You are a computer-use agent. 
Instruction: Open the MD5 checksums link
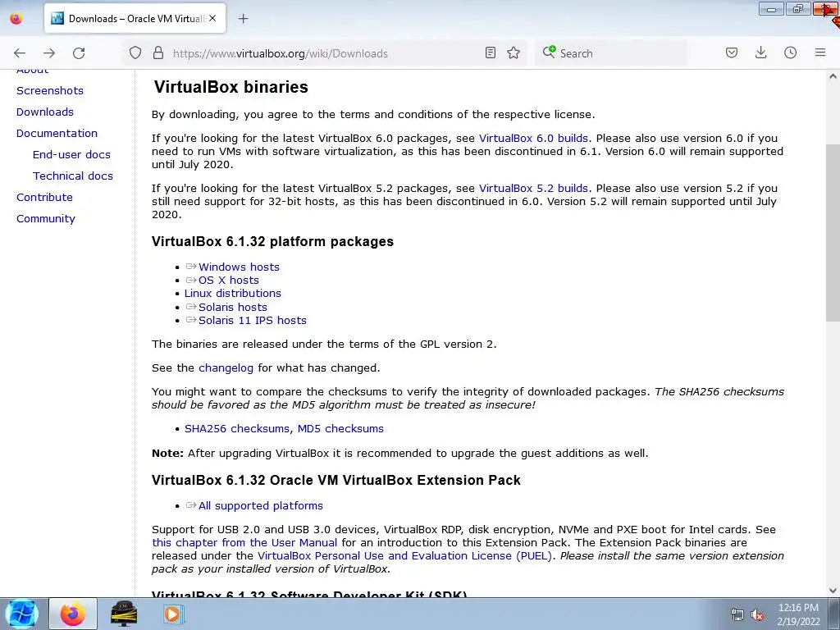tap(340, 428)
